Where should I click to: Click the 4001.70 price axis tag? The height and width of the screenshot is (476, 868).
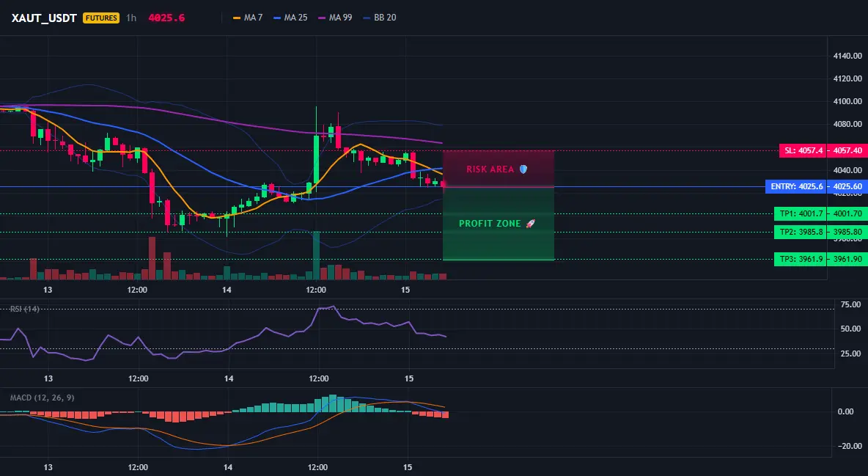pos(847,213)
